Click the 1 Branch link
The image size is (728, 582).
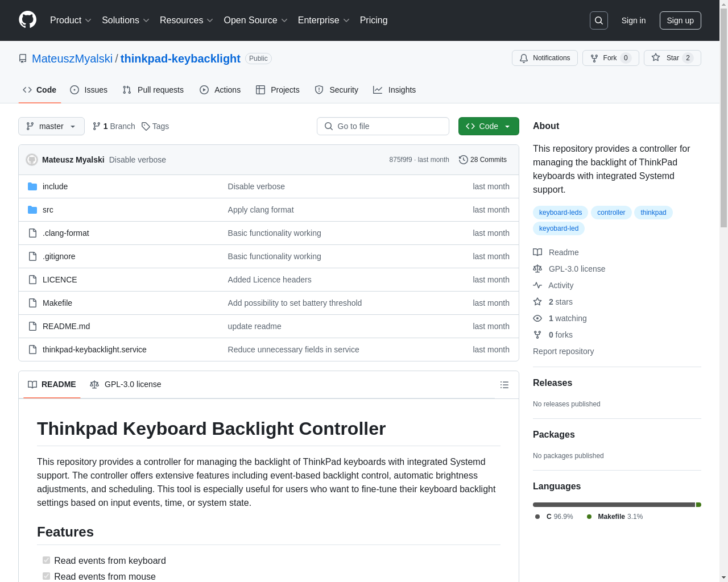[x=114, y=126]
